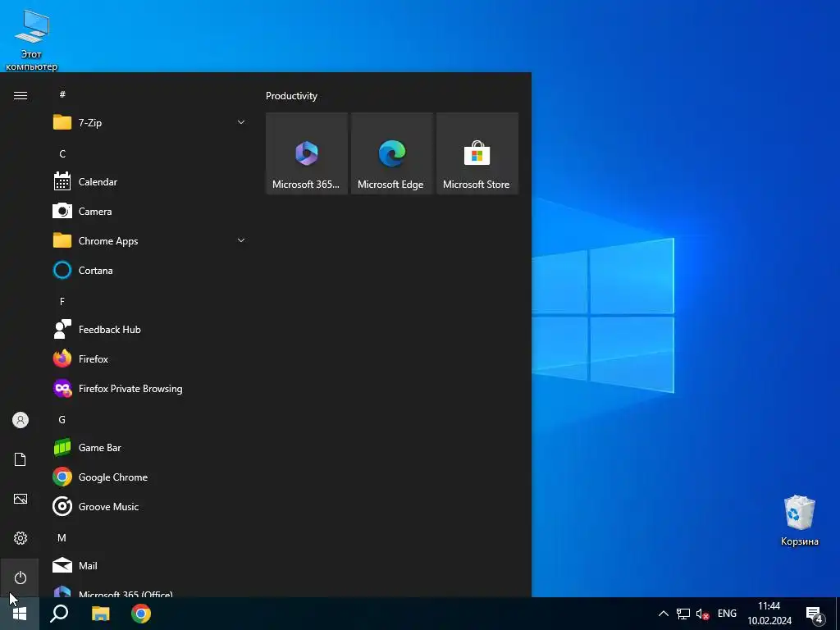The height and width of the screenshot is (630, 840).
Task: Open Pictures from the Start sidebar
Action: 21,499
